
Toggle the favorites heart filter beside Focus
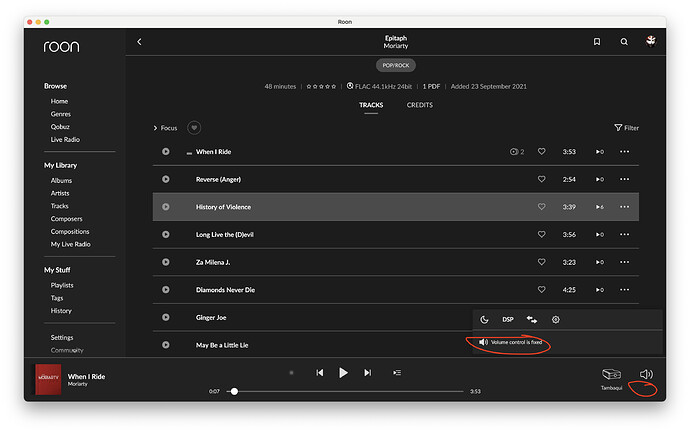point(194,128)
